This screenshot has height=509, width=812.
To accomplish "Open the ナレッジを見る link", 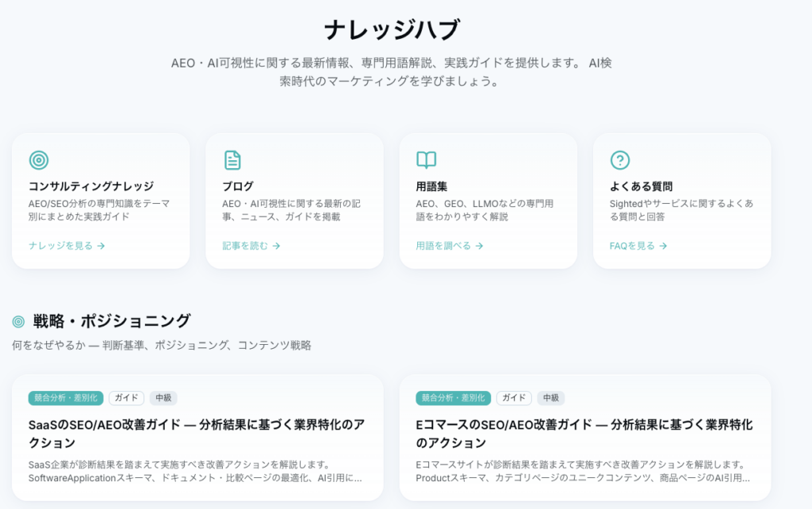I will pos(59,246).
